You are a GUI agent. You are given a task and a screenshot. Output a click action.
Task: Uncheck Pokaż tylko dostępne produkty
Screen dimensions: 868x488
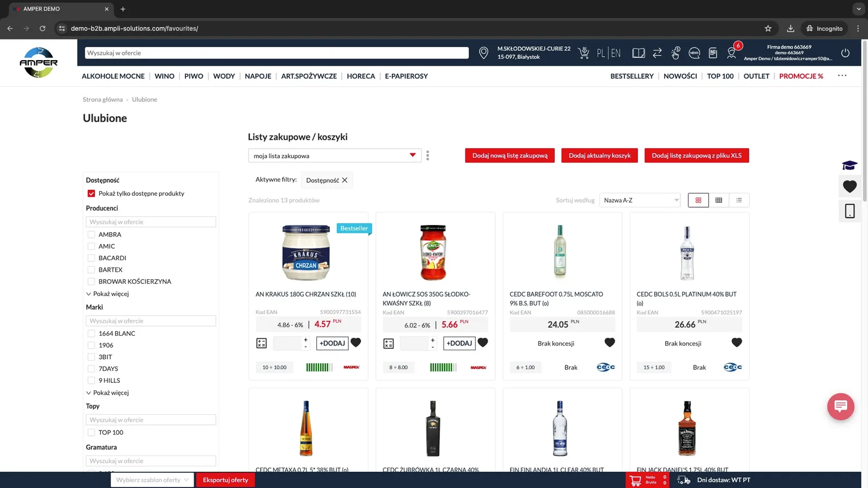pyautogui.click(x=91, y=194)
